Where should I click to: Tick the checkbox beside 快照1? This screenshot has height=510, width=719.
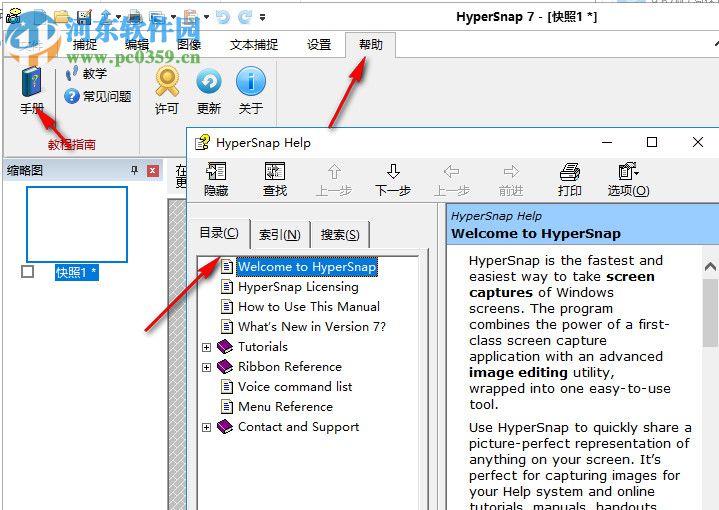(28, 272)
